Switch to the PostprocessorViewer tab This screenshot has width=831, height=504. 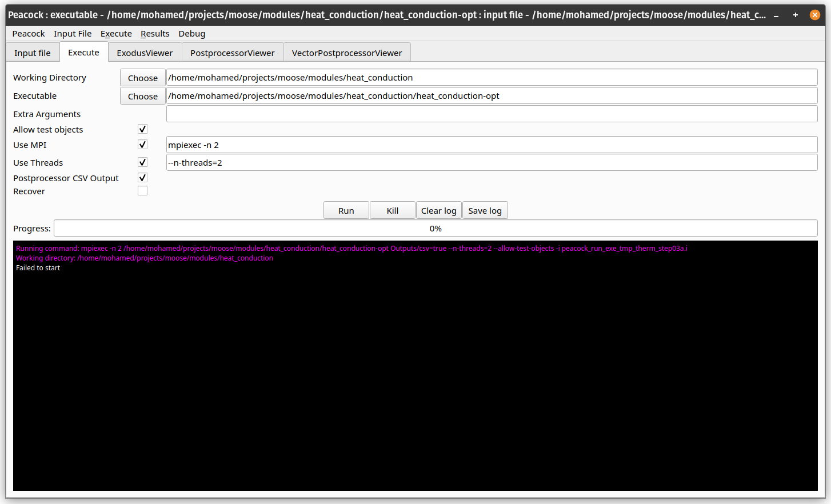pyautogui.click(x=232, y=52)
